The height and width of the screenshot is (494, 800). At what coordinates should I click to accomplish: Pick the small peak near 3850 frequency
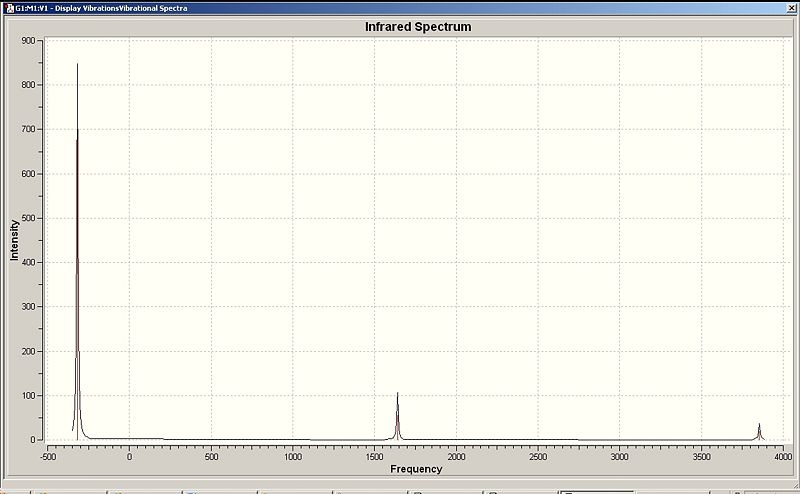click(759, 432)
